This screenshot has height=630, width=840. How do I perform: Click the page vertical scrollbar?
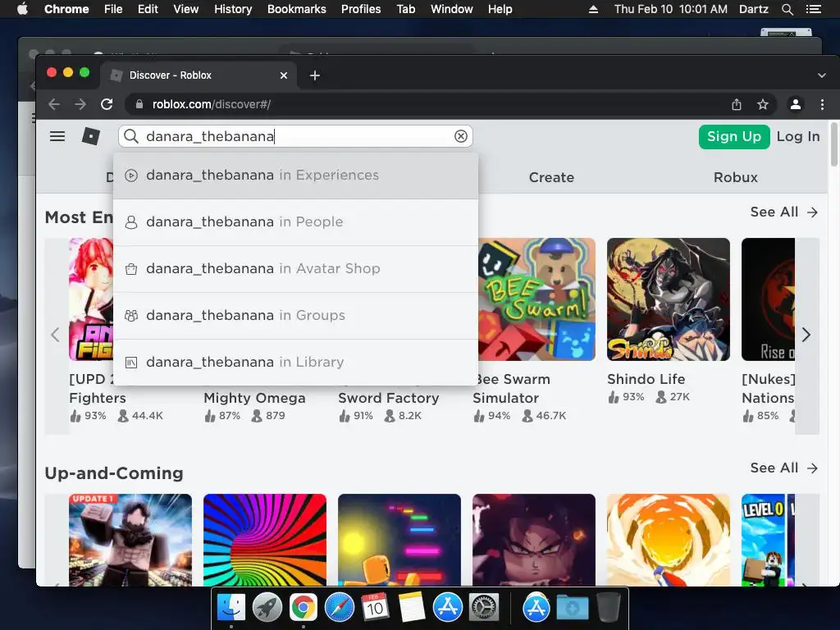tap(833, 144)
